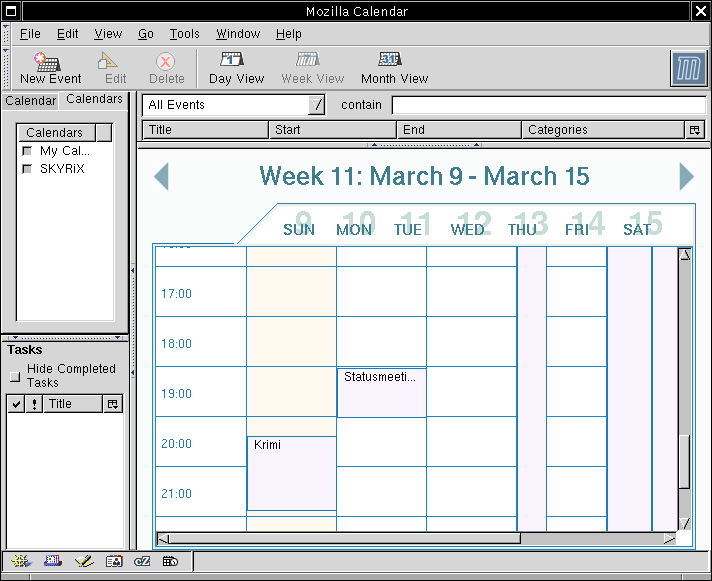Click week grid scroll down arrow

685,523
